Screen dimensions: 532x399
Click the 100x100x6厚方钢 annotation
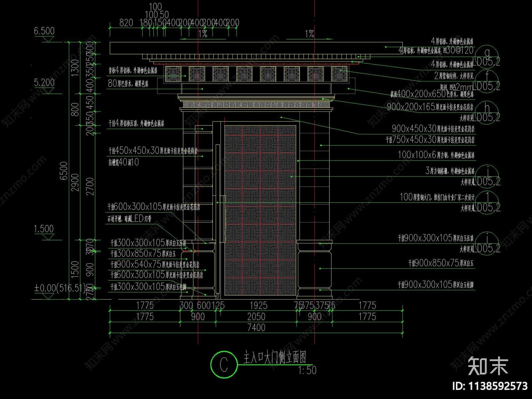(x=436, y=155)
